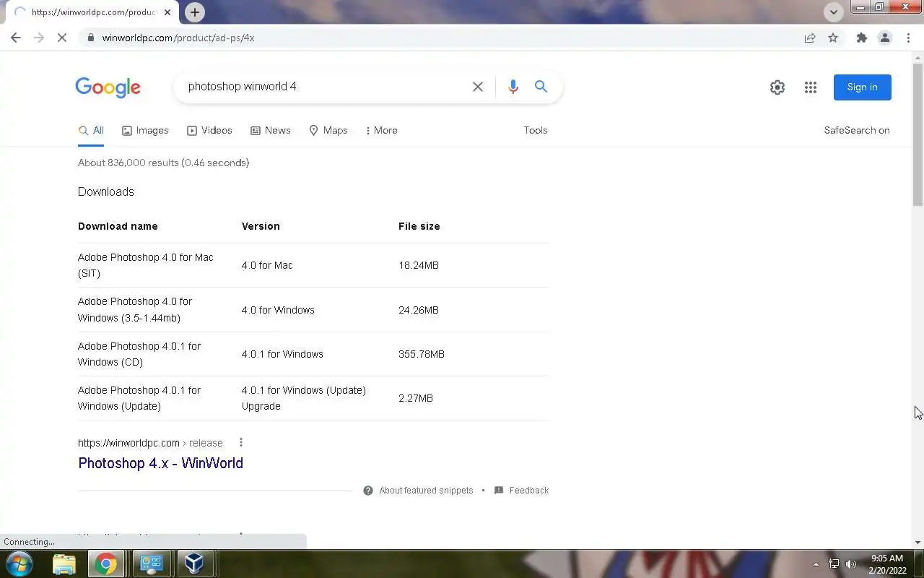Click the Adobe Photoshop 4.0 for Mac (SIT) row
The width and height of the screenshot is (924, 578).
(x=313, y=265)
